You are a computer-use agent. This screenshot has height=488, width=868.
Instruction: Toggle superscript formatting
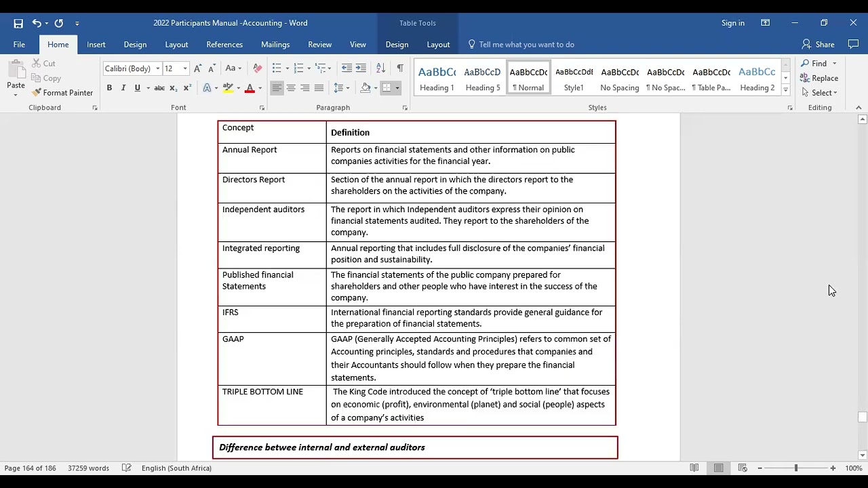point(187,88)
